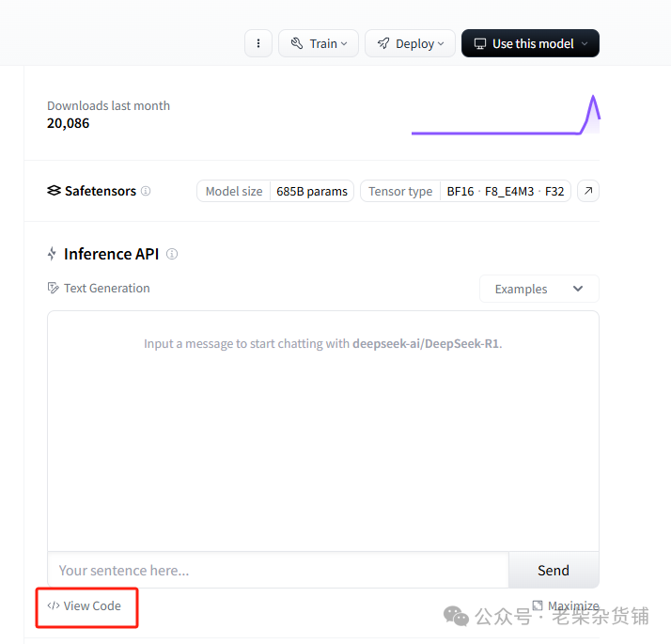Click the 'Downloads last month' label
671x644 pixels.
[108, 105]
